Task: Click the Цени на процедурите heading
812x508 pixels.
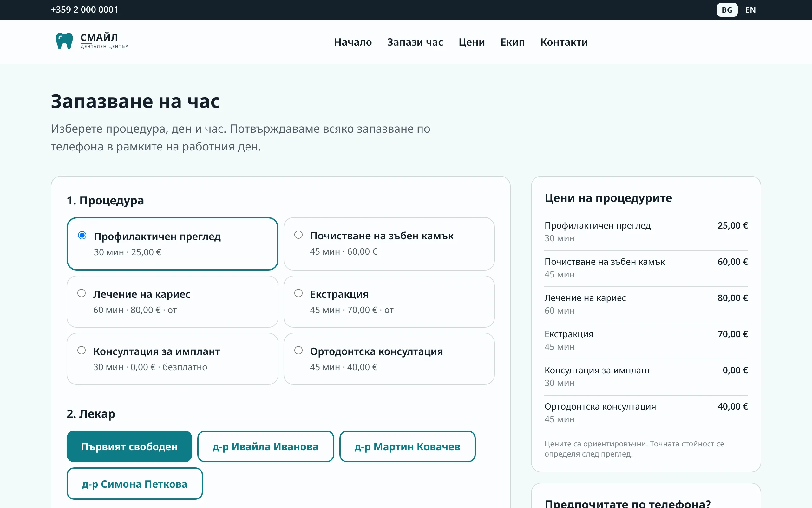Action: click(608, 198)
